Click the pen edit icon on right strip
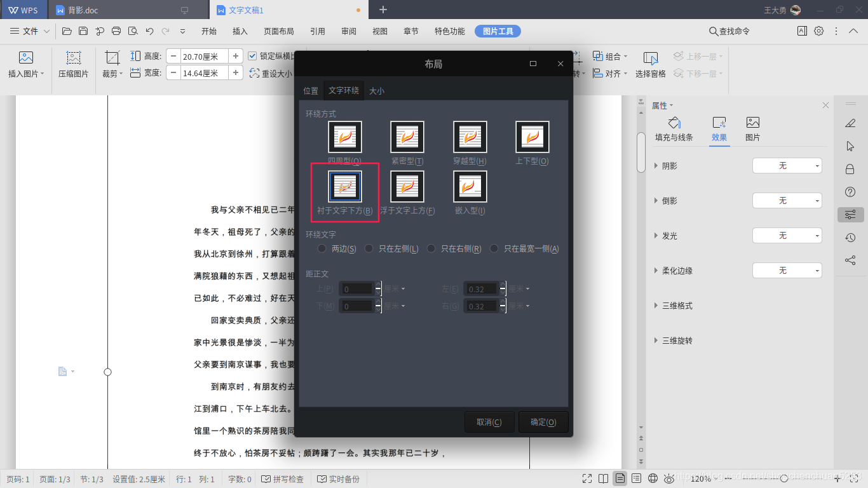The image size is (868, 488). [x=850, y=123]
